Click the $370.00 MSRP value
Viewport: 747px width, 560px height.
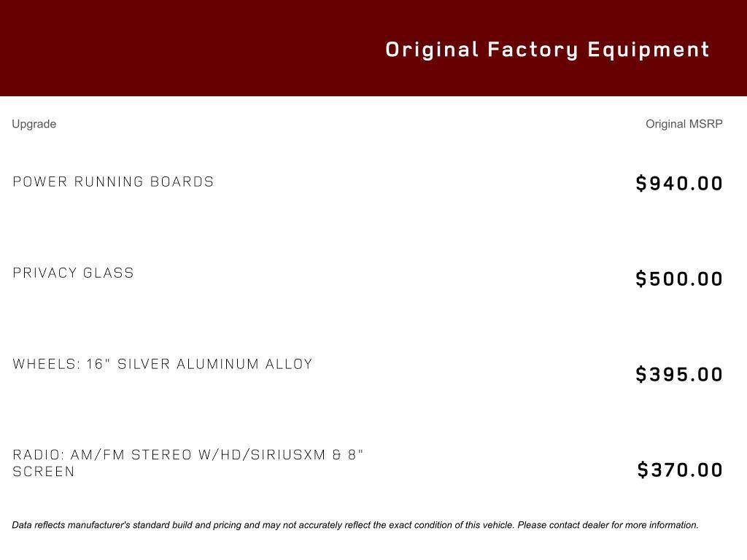coord(680,470)
